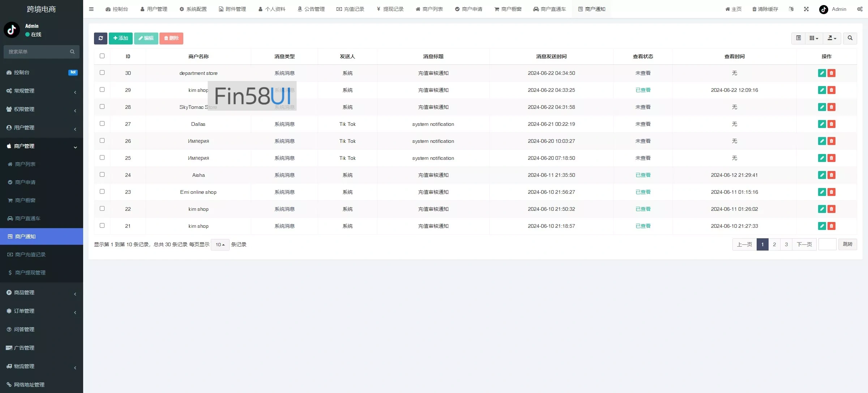Screen dimensions: 868x393
Task: Open 商户充值记录 in sidebar
Action: pos(30,255)
